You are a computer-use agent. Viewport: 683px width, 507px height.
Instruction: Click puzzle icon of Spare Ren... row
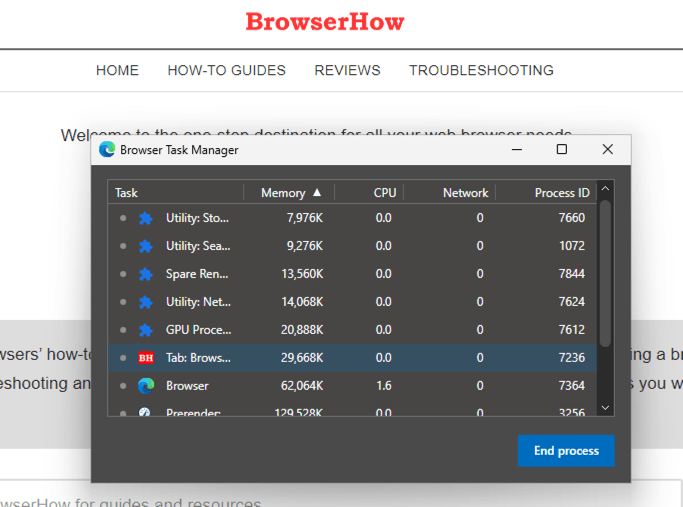[x=146, y=274]
